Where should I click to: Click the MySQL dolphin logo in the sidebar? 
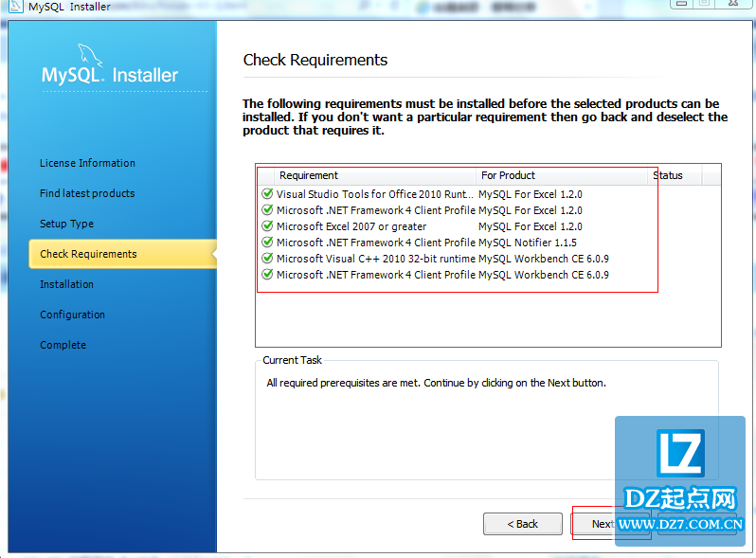tap(90, 56)
